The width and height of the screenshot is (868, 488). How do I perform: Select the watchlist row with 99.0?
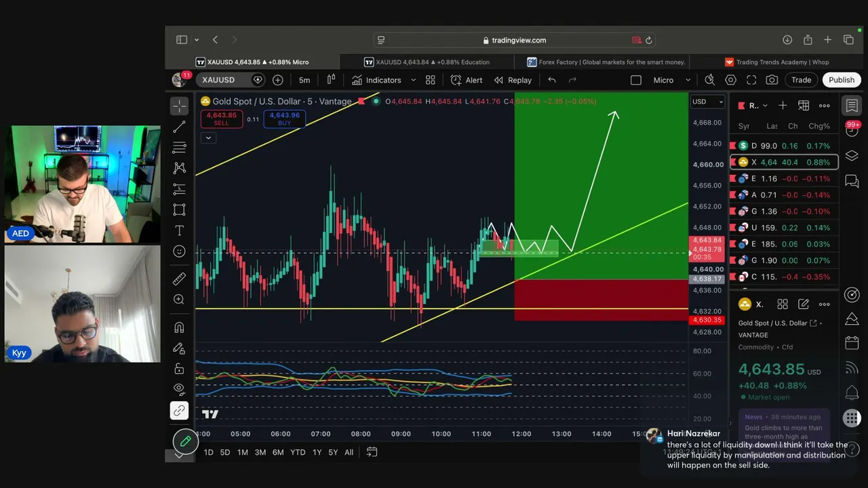[783, 146]
